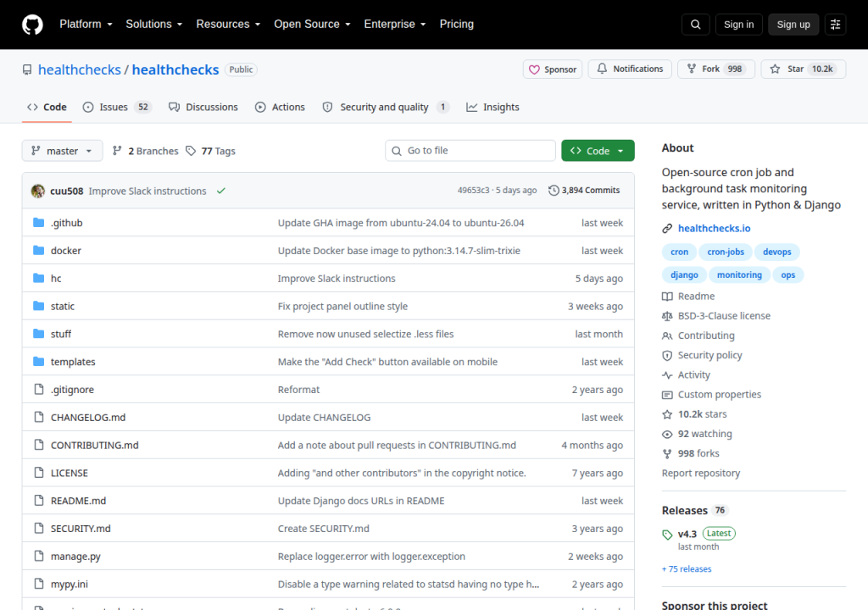Open the SECURITY.md file
This screenshot has height=610, width=868.
[x=81, y=529]
